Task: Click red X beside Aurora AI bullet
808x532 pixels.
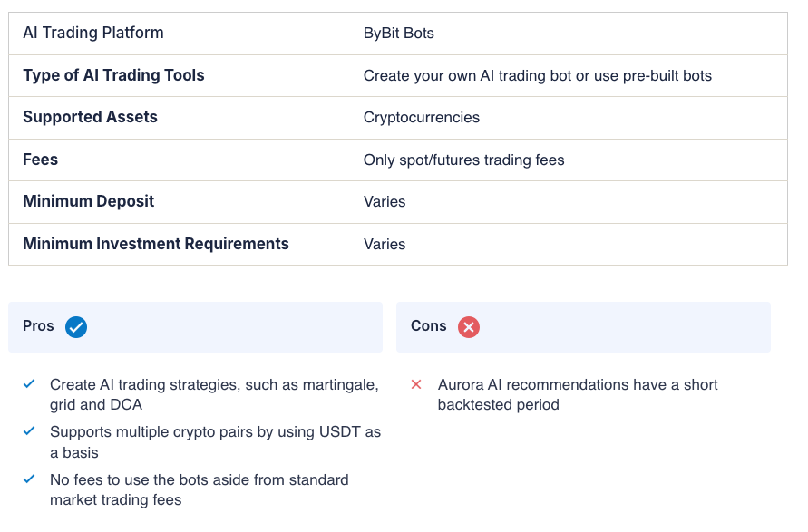Action: click(416, 384)
